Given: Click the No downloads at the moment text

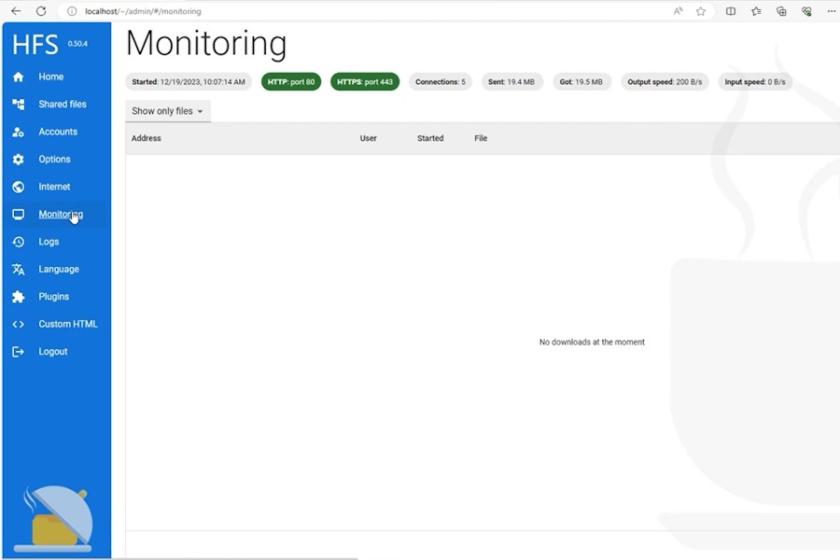Looking at the screenshot, I should (x=591, y=342).
